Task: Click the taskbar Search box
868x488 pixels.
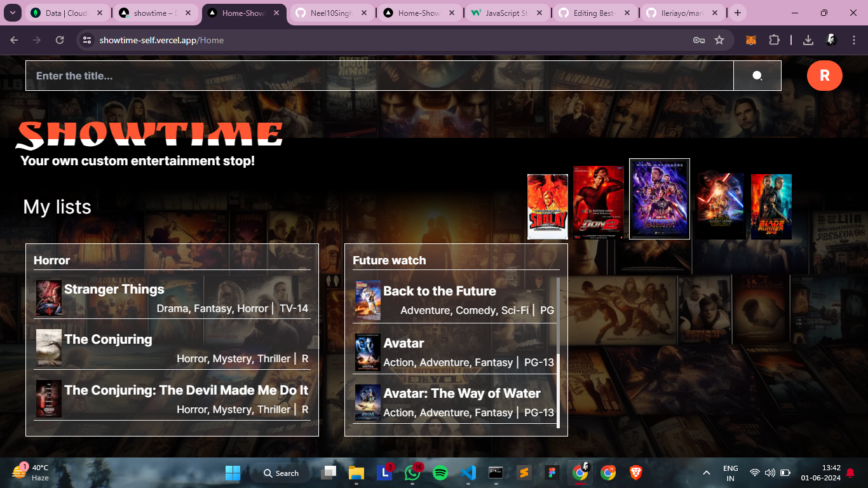Action: 281,473
